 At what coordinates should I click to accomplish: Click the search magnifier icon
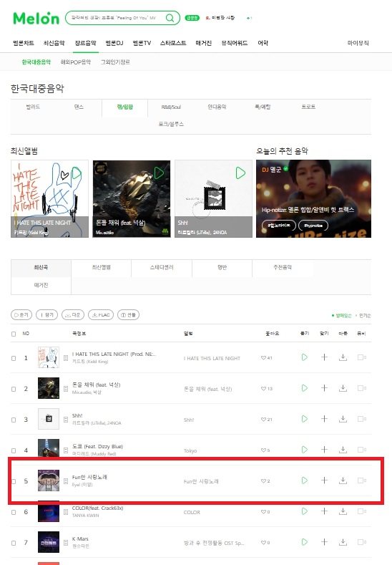pyautogui.click(x=170, y=18)
